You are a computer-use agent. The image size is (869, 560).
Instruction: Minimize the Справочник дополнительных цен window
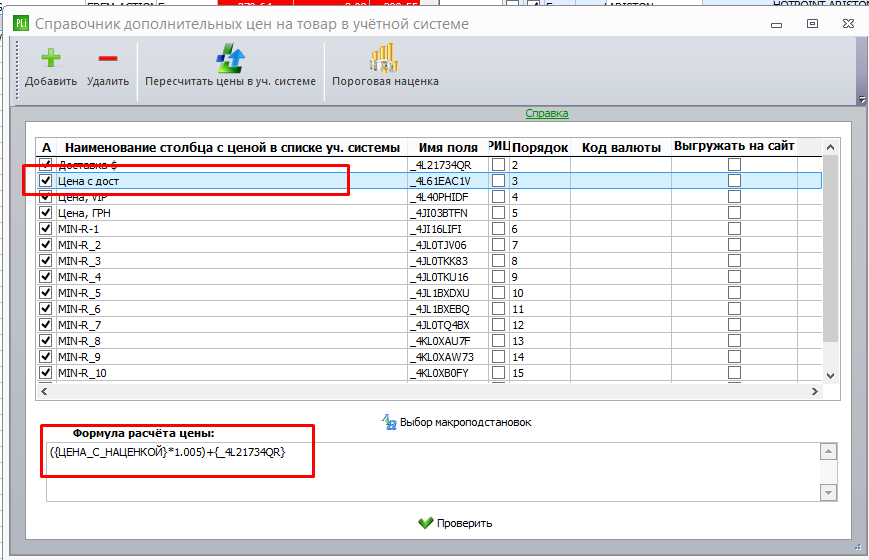pyautogui.click(x=776, y=24)
